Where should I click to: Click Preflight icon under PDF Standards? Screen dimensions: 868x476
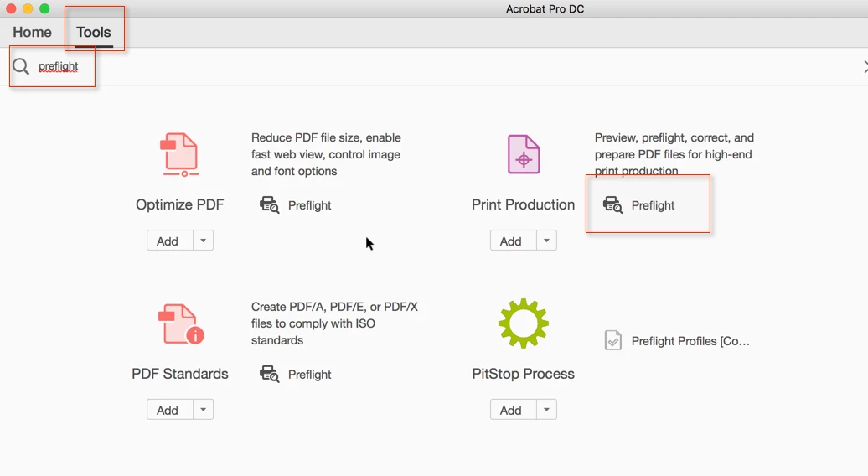click(270, 374)
